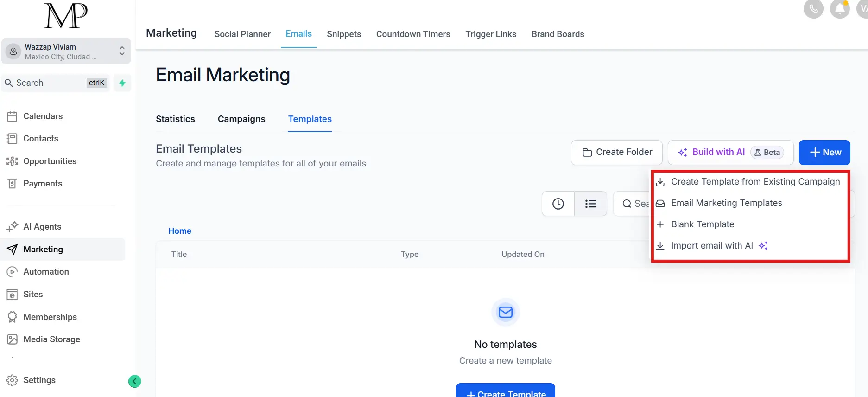Open Memberships
This screenshot has width=868, height=397.
pyautogui.click(x=50, y=317)
